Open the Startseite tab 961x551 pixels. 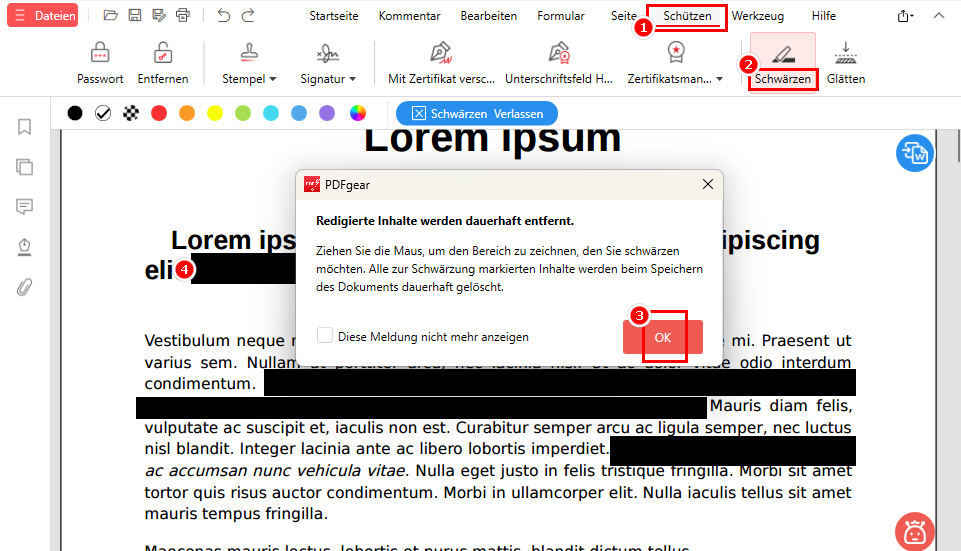point(333,16)
